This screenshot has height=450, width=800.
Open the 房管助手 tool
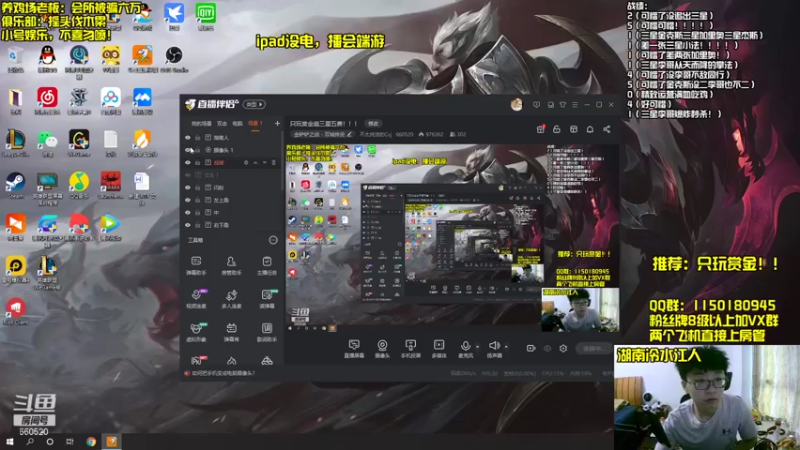(x=231, y=266)
